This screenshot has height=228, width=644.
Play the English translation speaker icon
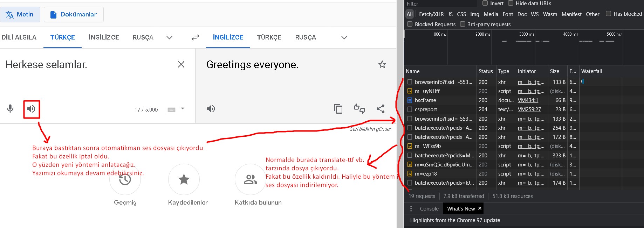211,109
